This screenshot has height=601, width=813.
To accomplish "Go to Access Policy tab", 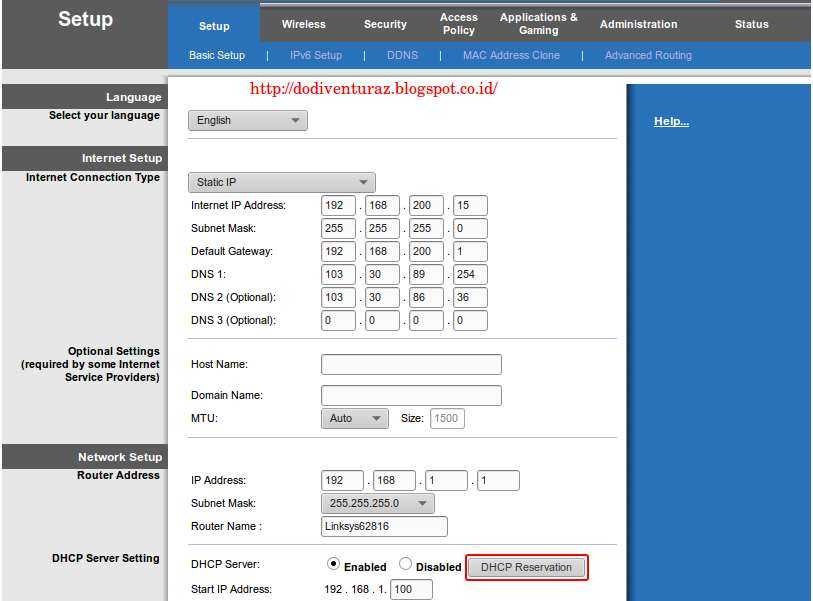I will (458, 24).
